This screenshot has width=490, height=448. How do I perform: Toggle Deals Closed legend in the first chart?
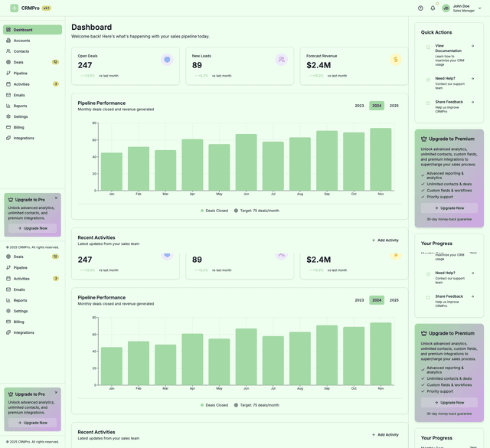[x=214, y=210]
